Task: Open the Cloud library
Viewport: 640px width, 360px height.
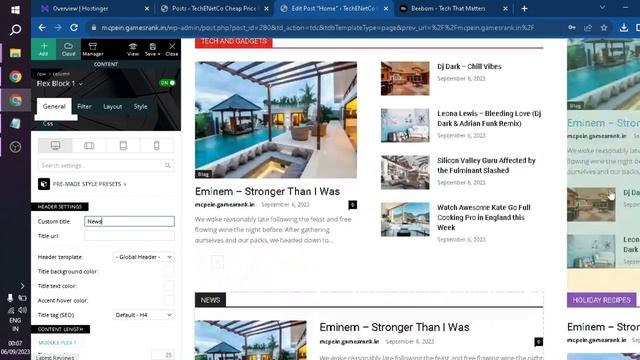Action: 69,49
